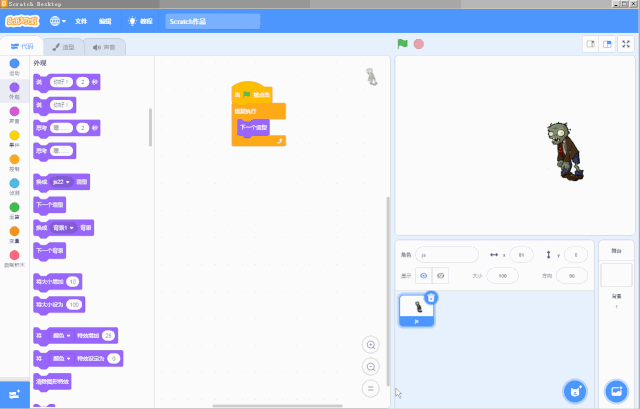Zoom out the code workspace
The width and height of the screenshot is (640, 409).
[371, 367]
